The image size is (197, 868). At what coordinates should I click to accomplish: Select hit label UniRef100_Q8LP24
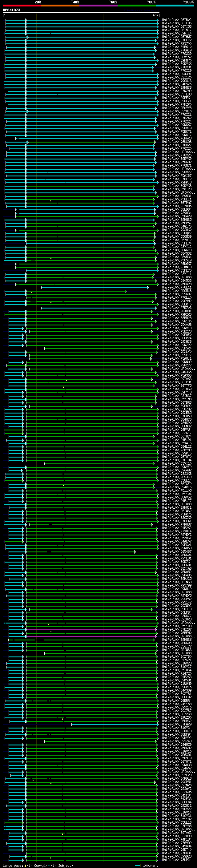coord(177,860)
